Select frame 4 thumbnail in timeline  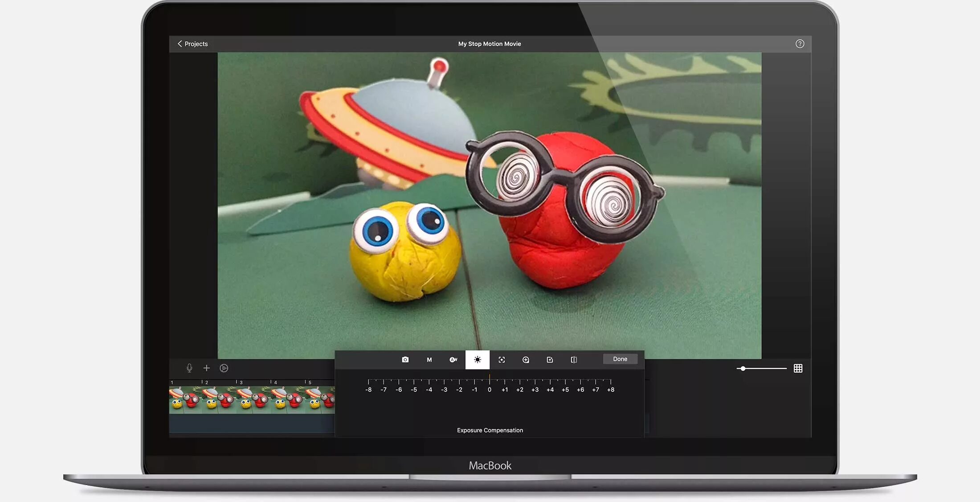click(x=288, y=400)
